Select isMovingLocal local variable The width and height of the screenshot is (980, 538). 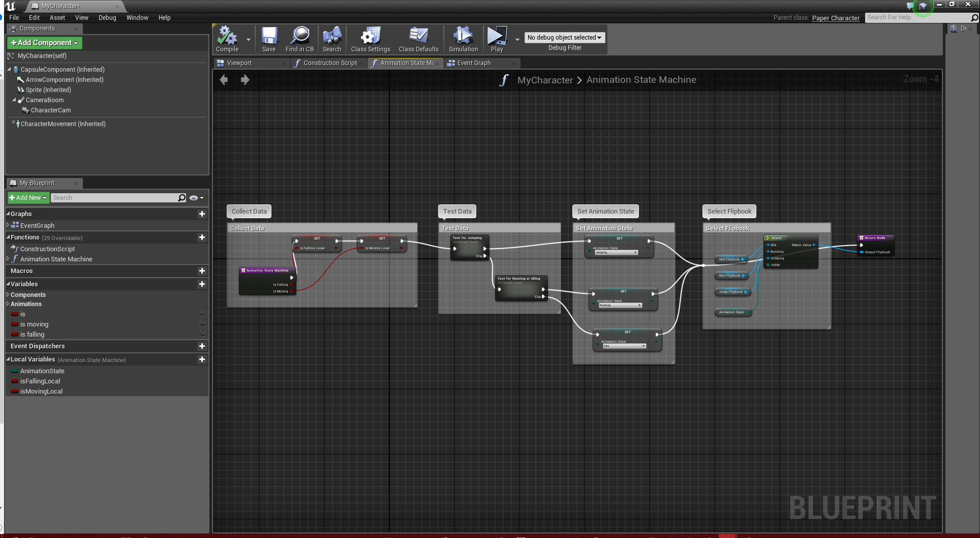[x=41, y=391]
